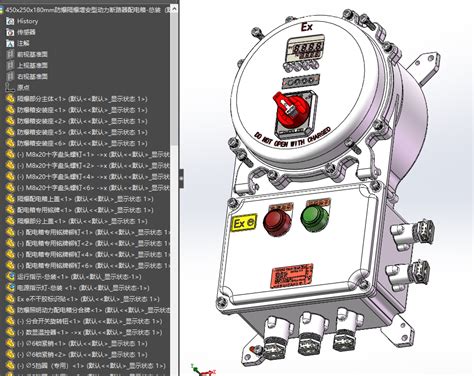Image resolution: width=474 pixels, height=376 pixels.
Task: Click the orange nameplate on the lower box
Action: [x=292, y=275]
